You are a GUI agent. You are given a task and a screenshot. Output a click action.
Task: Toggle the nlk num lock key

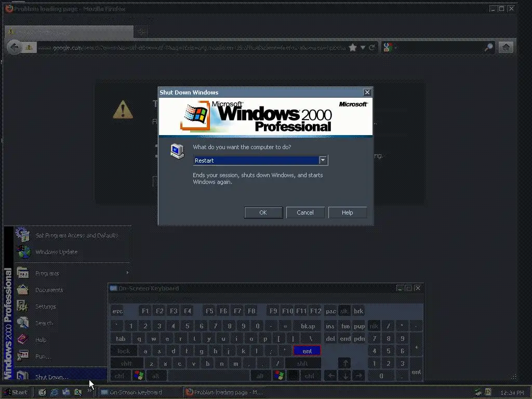(x=374, y=326)
